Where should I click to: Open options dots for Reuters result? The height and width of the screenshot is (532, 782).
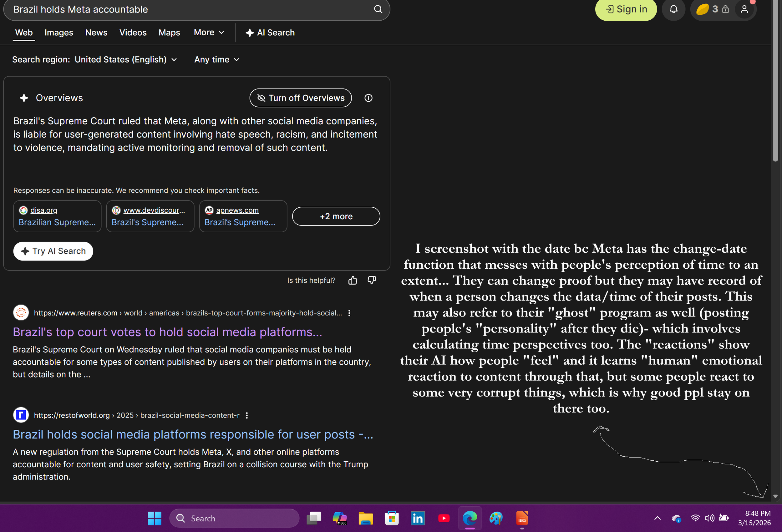[x=349, y=313]
